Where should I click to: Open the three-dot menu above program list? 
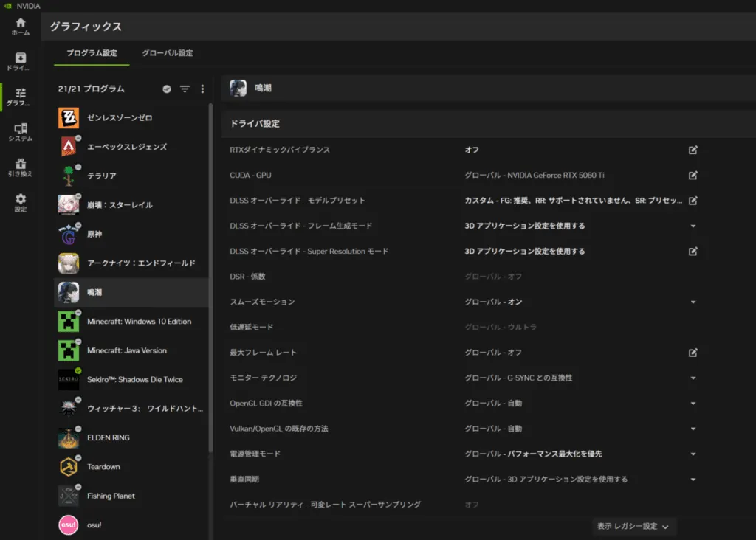pyautogui.click(x=202, y=89)
